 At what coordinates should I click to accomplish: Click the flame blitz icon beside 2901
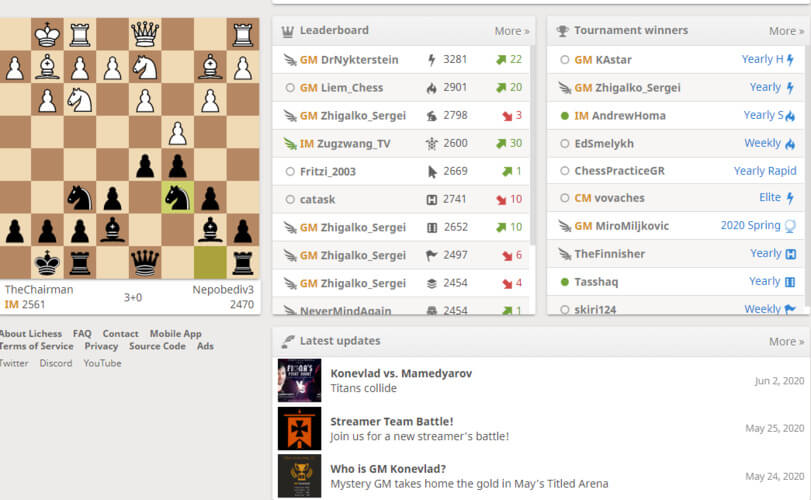(431, 87)
